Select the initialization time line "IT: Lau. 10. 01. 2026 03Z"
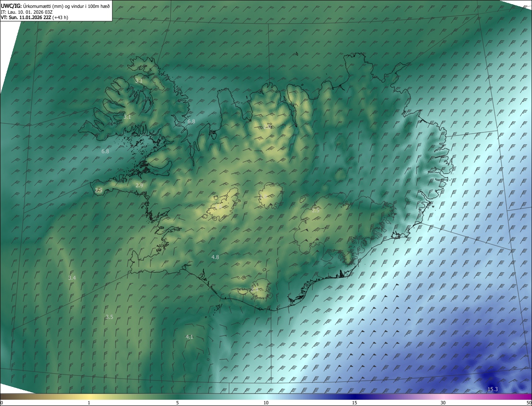This screenshot has height=406, width=532. (x=27, y=12)
